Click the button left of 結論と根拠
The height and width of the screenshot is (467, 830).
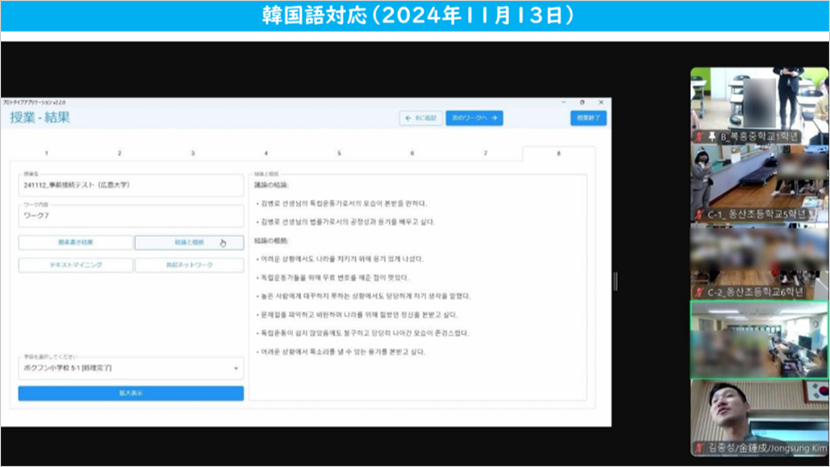76,243
